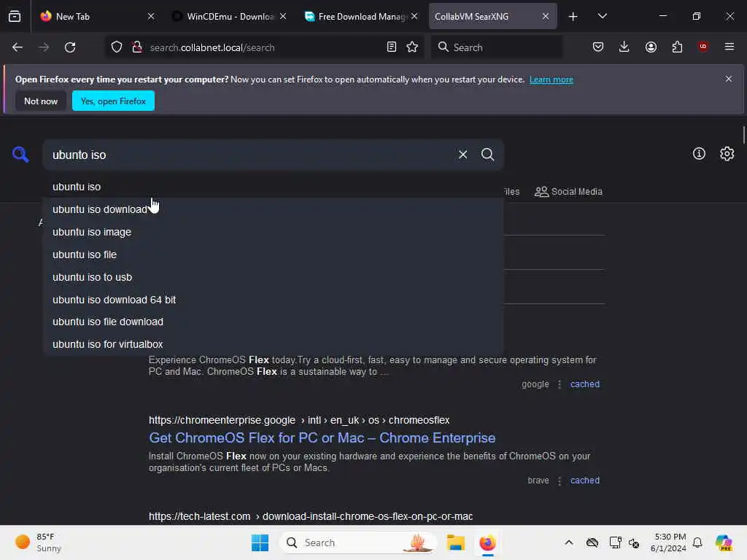Open Windows Start menu

260,542
